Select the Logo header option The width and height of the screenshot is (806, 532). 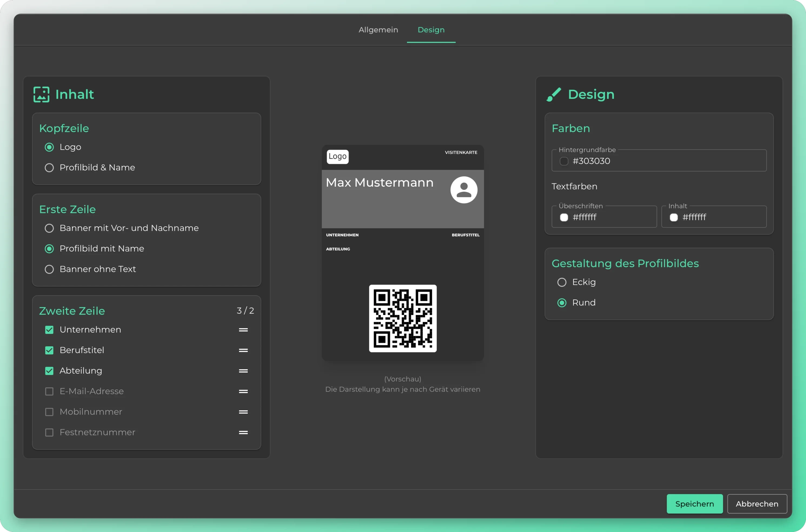(x=49, y=147)
